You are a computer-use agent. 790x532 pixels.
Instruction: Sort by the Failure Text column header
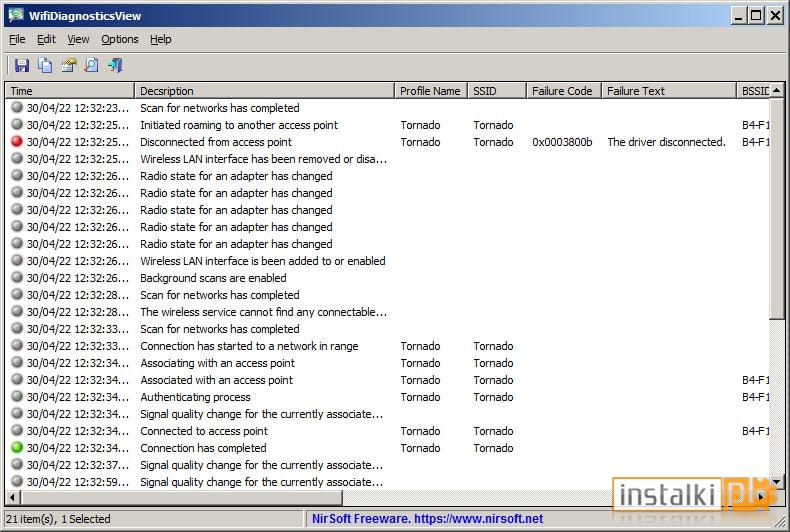(x=669, y=91)
